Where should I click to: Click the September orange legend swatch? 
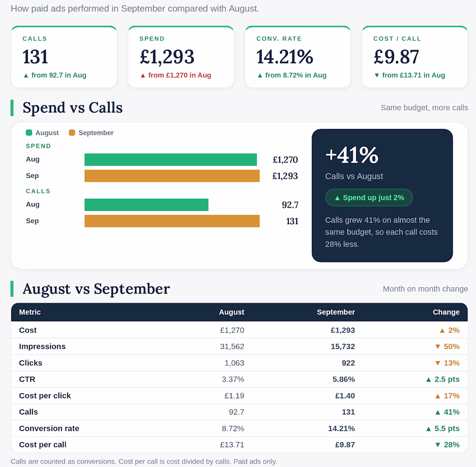tap(72, 133)
